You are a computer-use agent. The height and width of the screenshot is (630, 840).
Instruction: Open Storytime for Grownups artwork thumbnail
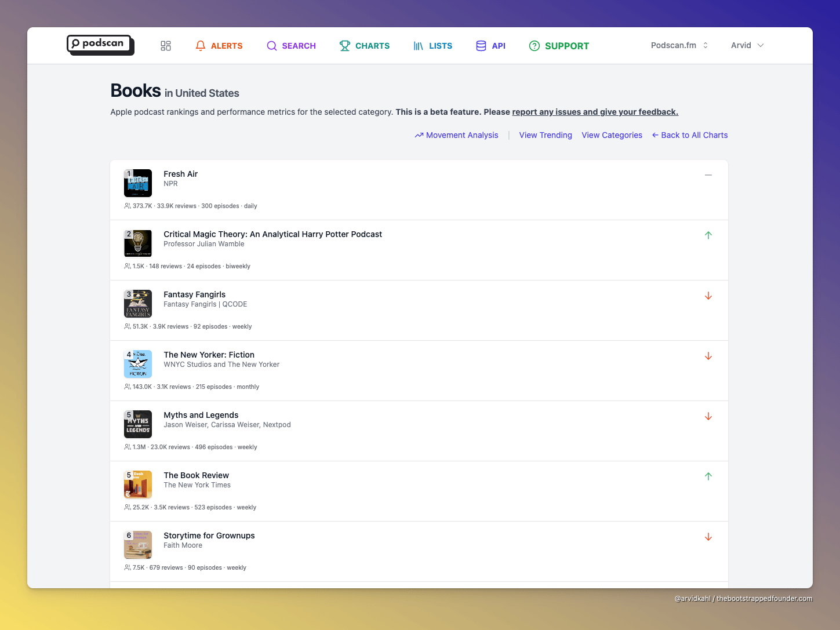(x=138, y=545)
